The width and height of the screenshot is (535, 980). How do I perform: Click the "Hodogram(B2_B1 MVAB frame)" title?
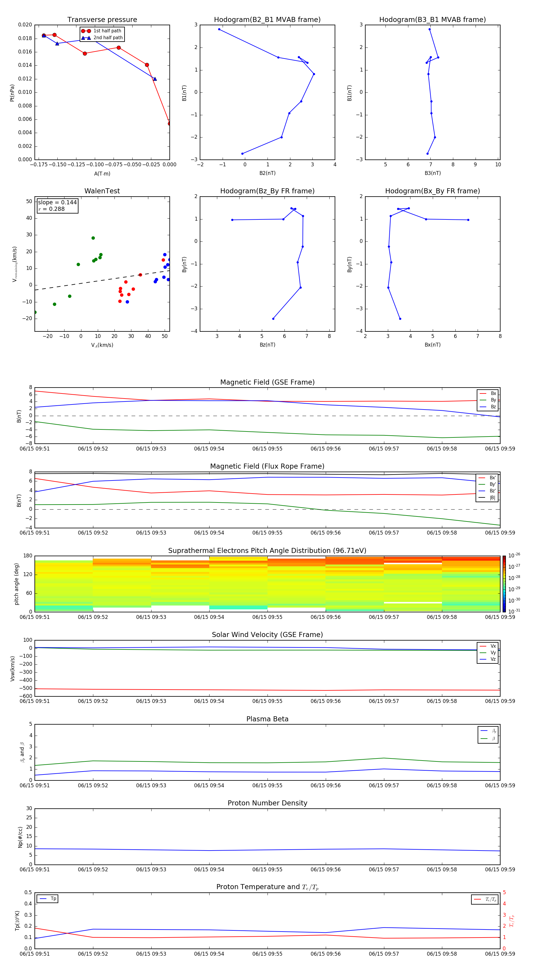pyautogui.click(x=267, y=20)
